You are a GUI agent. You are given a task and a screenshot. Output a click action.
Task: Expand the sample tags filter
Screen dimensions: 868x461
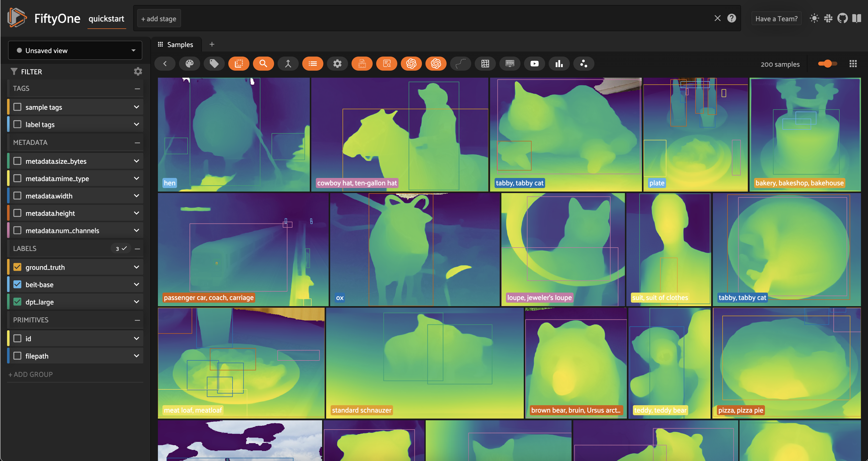point(137,107)
